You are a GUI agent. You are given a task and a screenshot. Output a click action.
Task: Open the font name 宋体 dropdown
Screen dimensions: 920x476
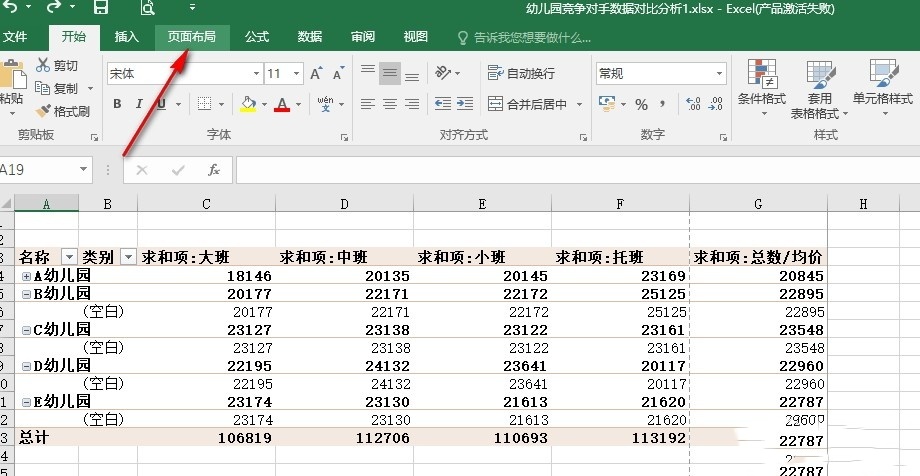coord(256,74)
